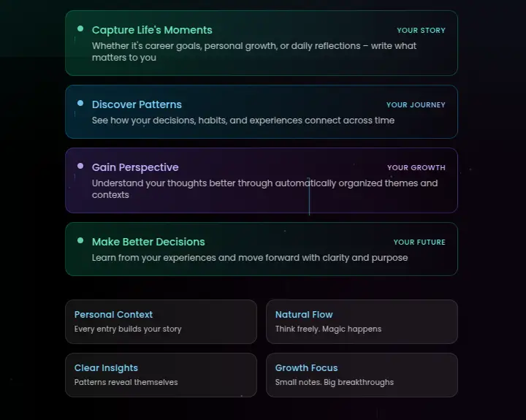Click the 'Every entry builds your story' text
526x420 pixels.
[128, 329]
